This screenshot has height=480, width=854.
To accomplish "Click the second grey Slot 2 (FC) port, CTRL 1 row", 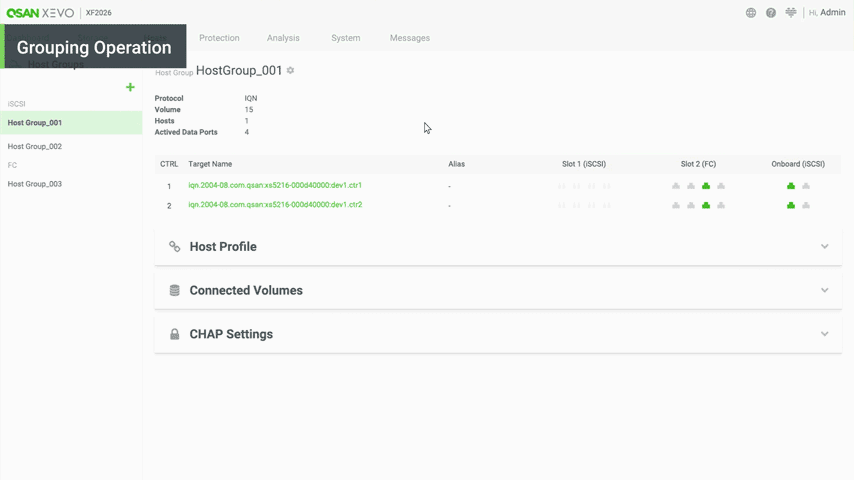I will (x=691, y=186).
